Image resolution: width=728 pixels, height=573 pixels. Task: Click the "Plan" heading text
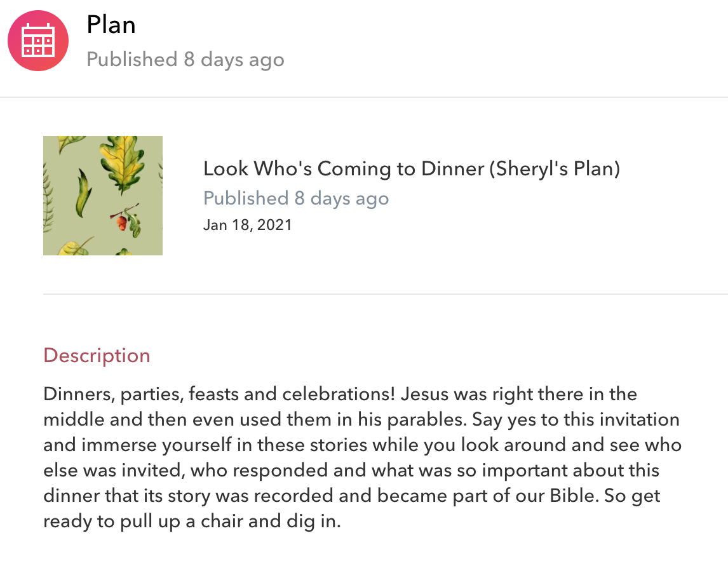111,25
